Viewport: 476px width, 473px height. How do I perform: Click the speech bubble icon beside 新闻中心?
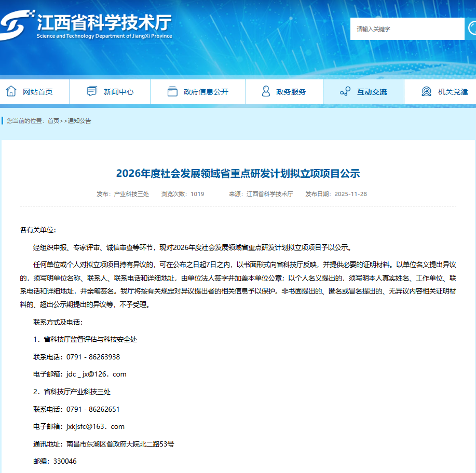point(92,91)
